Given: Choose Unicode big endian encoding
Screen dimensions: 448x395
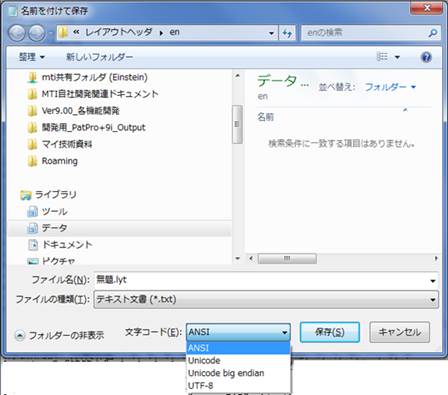Looking at the screenshot, I should pyautogui.click(x=238, y=373).
